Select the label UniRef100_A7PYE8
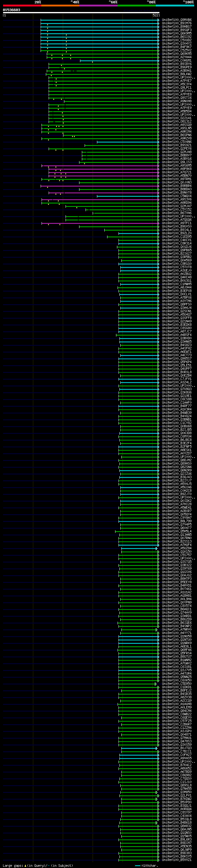Viewport: 197px width, 868px height. point(177,94)
